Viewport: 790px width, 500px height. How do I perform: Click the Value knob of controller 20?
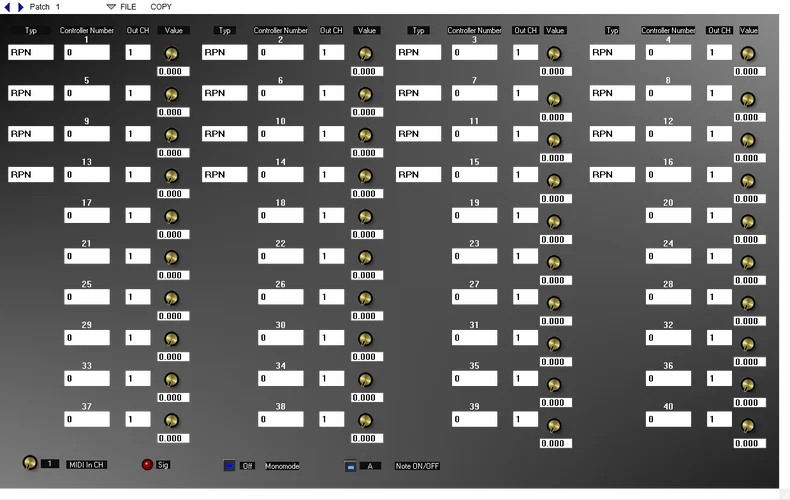(x=748, y=222)
